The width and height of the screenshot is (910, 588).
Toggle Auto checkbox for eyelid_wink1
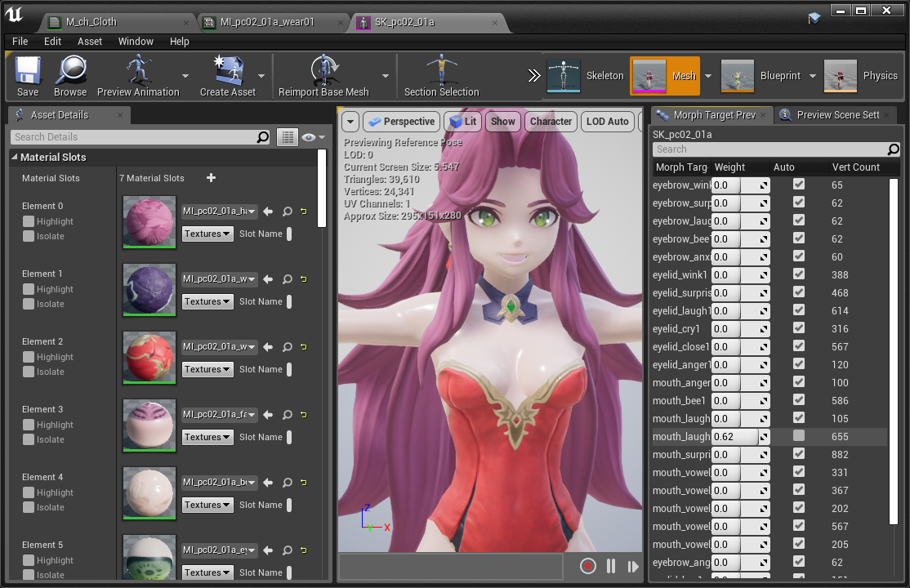coord(799,274)
